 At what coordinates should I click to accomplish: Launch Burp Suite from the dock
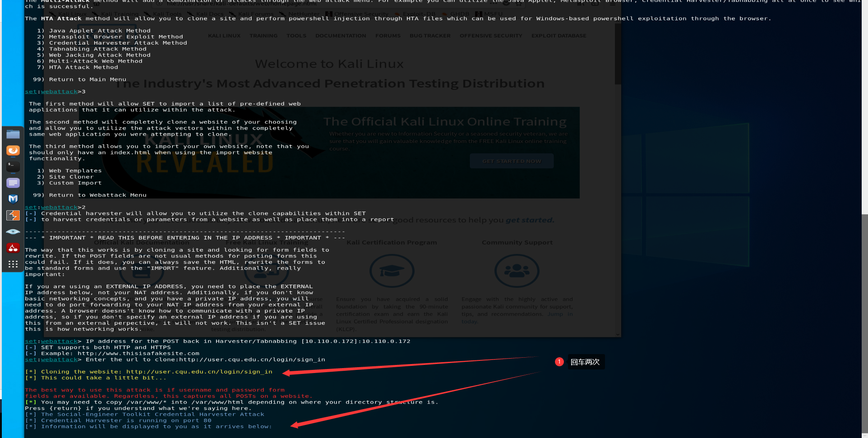click(x=13, y=215)
